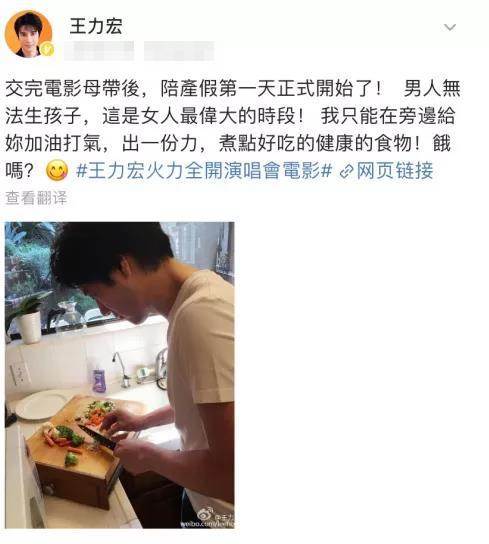This screenshot has width=489, height=544.
Task: Open 王力宏's profile avatar picture
Action: [x=28, y=34]
